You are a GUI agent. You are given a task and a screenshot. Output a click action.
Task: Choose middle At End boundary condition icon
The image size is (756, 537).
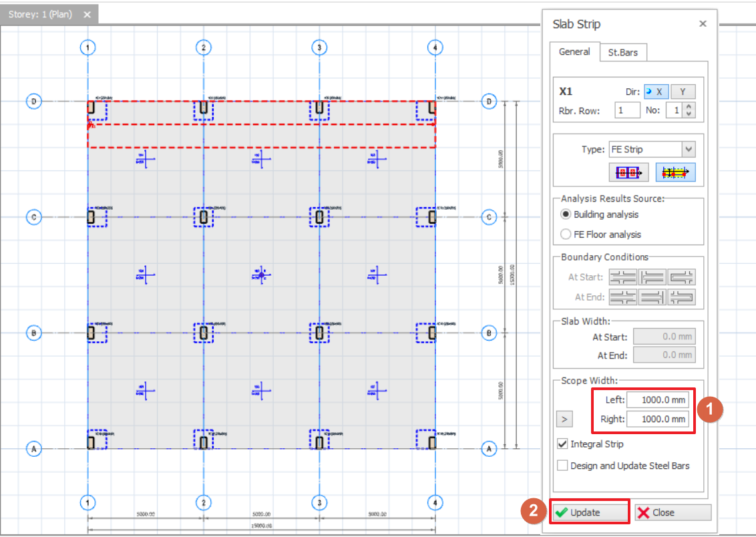(x=652, y=297)
